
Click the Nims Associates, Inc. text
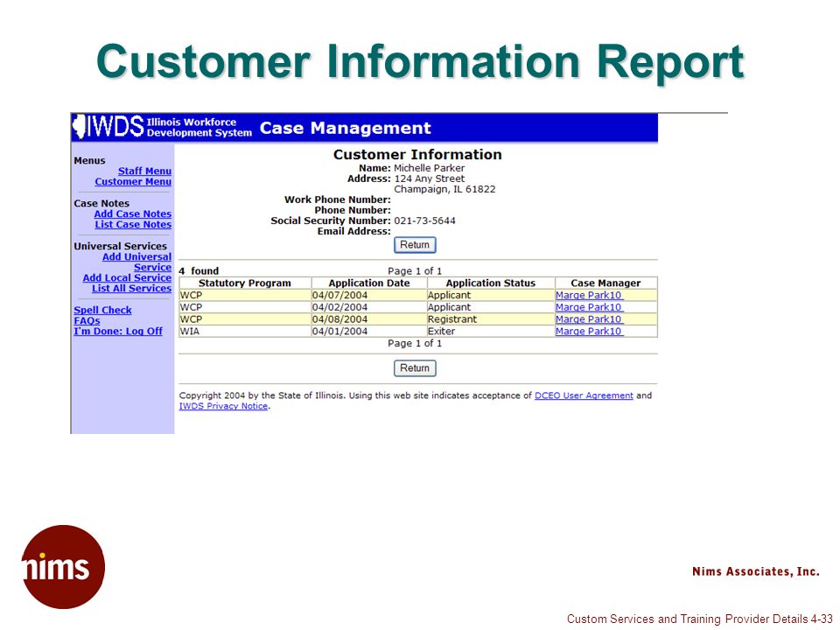coord(755,571)
